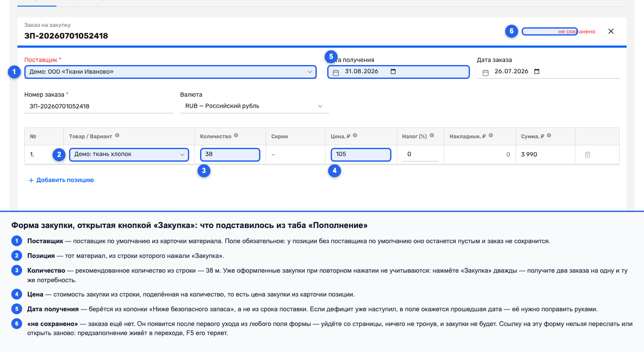644x352 pixels.
Task: Open the Валюта currency dropdown
Action: pyautogui.click(x=254, y=106)
